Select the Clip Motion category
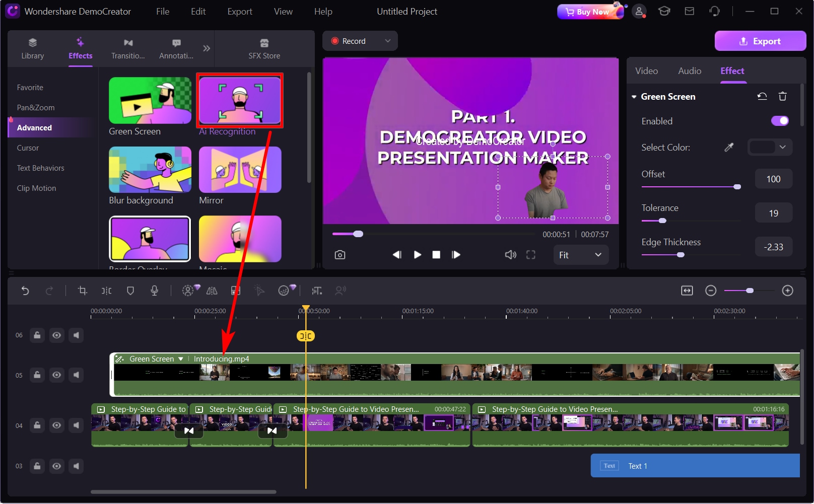This screenshot has width=814, height=504. pyautogui.click(x=36, y=188)
